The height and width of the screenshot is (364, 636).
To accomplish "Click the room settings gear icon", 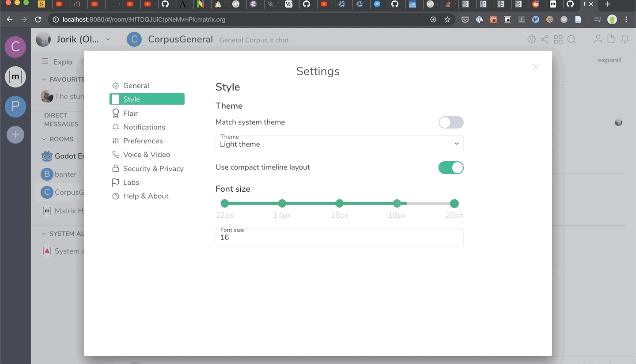I will 531,39.
